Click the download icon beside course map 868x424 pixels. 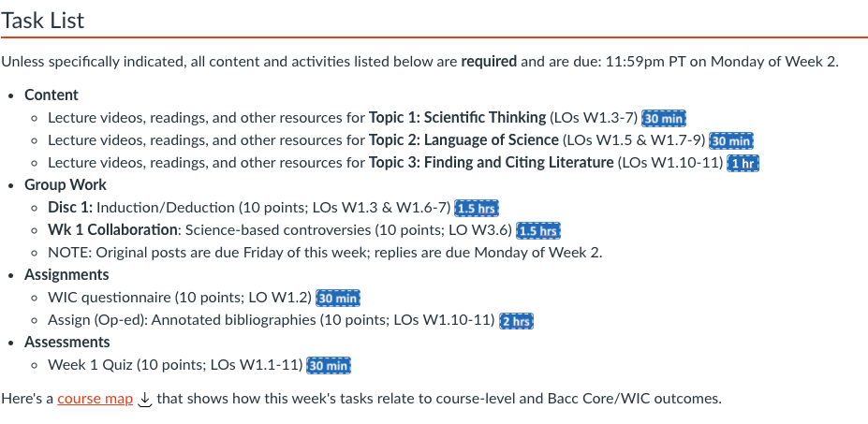[x=145, y=400]
